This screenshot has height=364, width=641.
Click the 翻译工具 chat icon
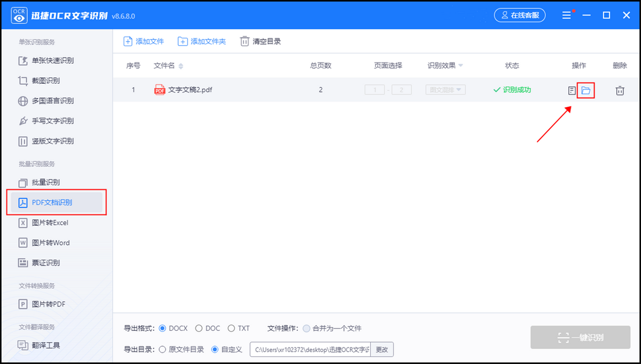click(x=23, y=345)
